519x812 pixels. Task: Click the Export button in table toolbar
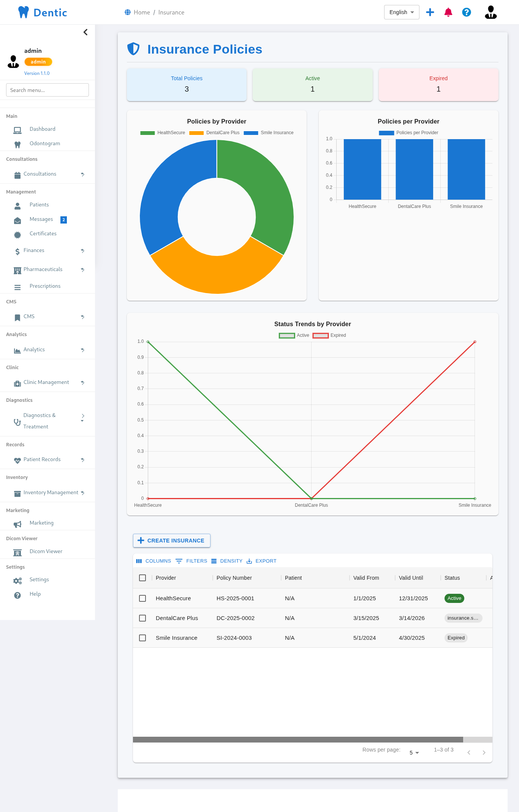[261, 561]
